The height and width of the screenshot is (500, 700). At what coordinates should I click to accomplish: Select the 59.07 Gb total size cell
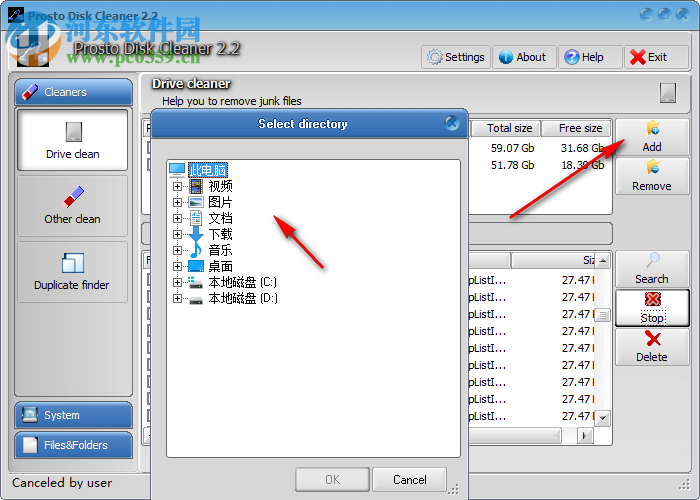pyautogui.click(x=512, y=148)
